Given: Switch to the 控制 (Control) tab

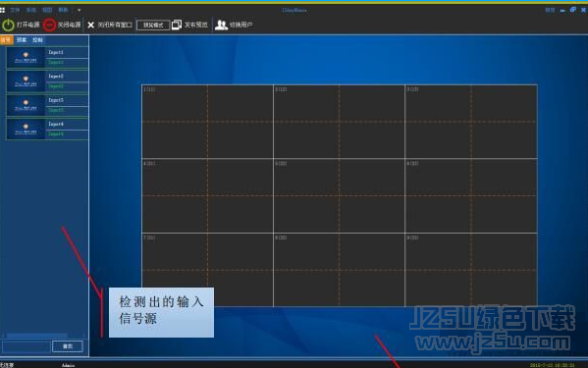Looking at the screenshot, I should point(37,39).
